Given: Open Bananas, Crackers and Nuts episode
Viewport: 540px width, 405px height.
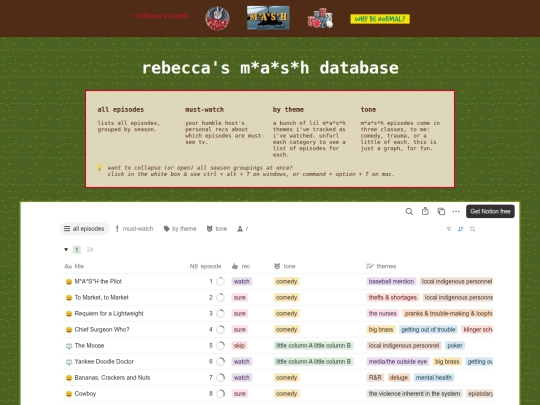Looking at the screenshot, I should pyautogui.click(x=112, y=378).
